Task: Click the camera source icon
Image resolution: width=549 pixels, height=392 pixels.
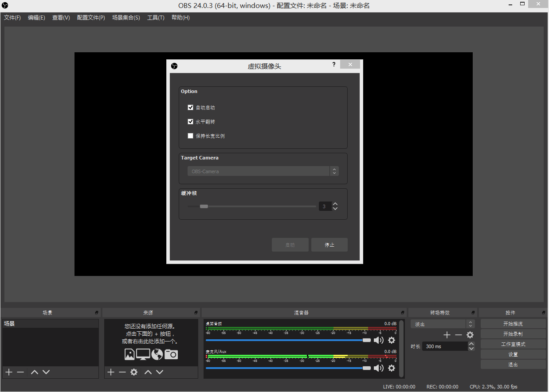Action: (x=171, y=354)
